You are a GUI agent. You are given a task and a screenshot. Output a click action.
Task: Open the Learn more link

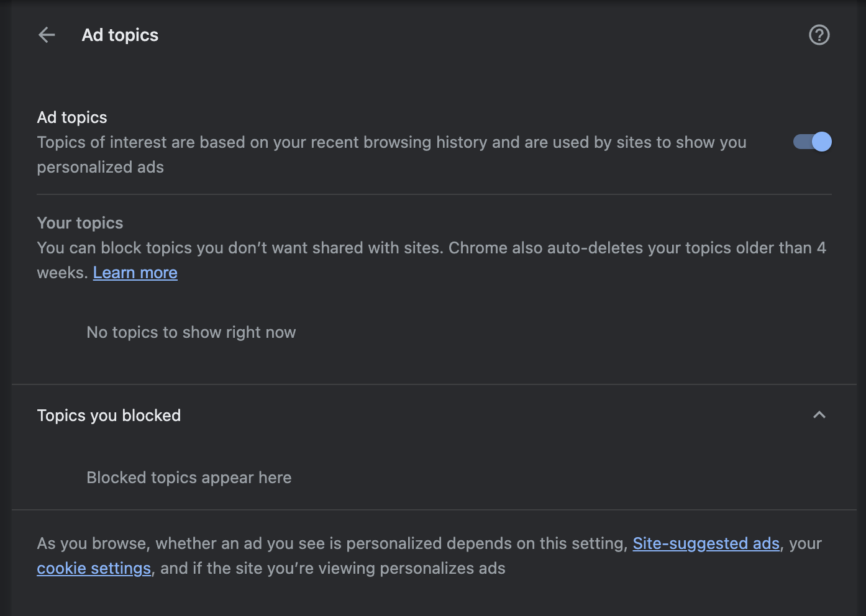tap(135, 272)
